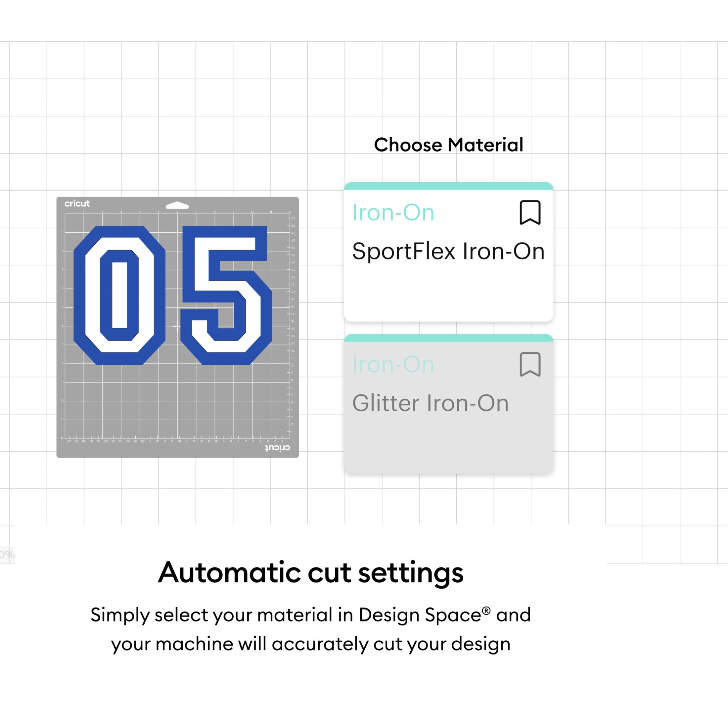The width and height of the screenshot is (728, 728).
Task: Click the Iron-On category label on SportFlex card
Action: coord(393,212)
